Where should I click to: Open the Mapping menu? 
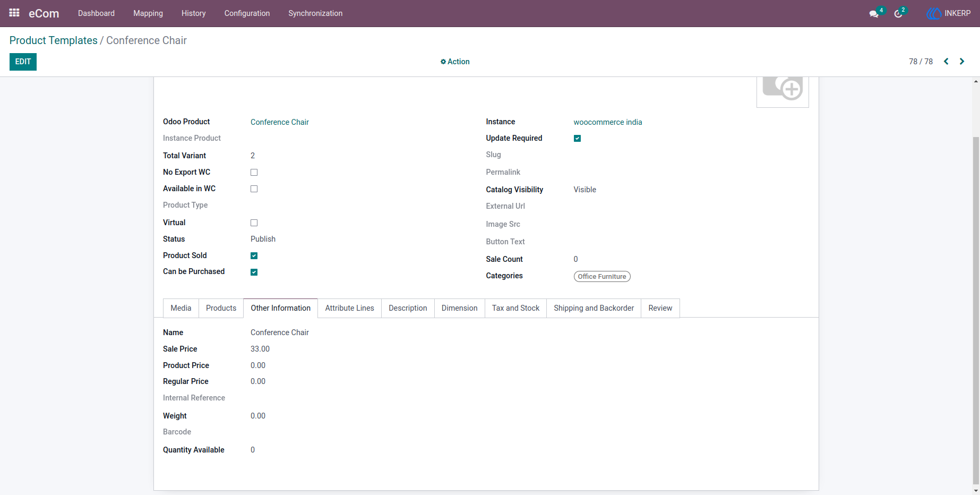(x=148, y=13)
